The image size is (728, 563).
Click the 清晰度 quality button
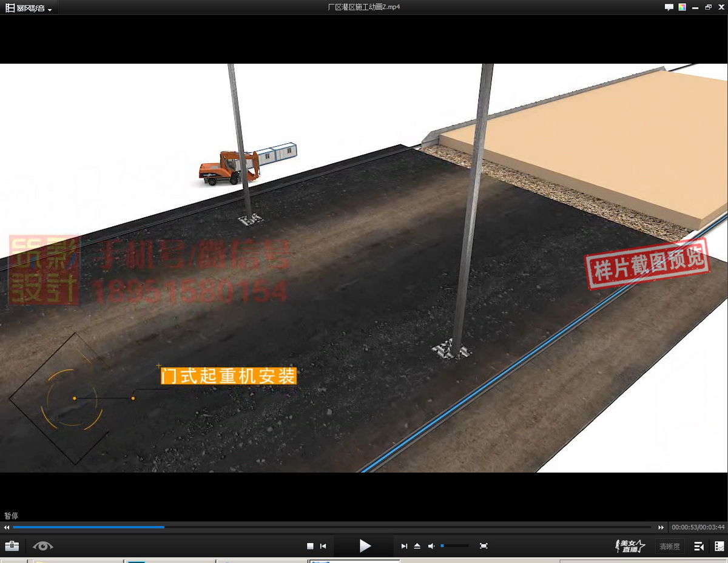[x=669, y=546]
